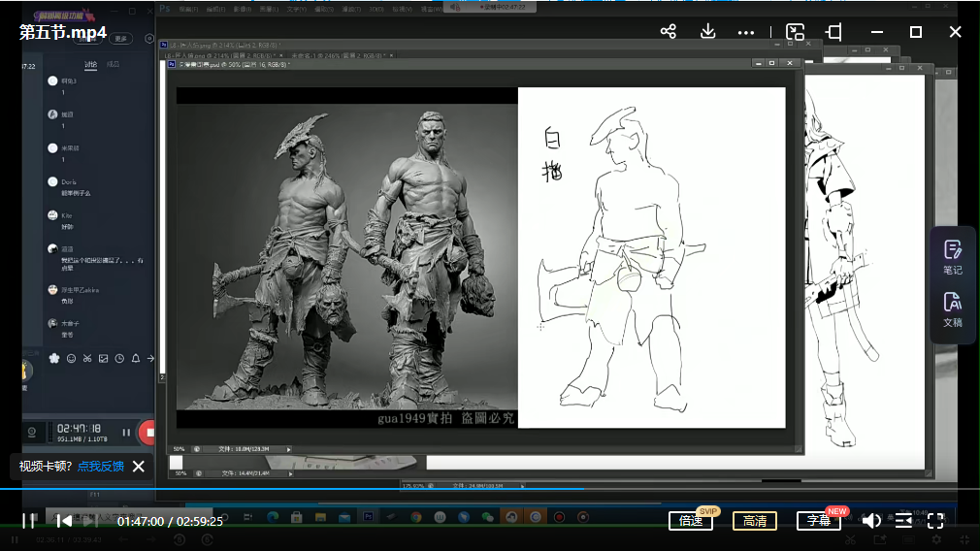Viewport: 980px width, 551px height.
Task: Click the statue reference photo on canvas
Action: (346, 257)
